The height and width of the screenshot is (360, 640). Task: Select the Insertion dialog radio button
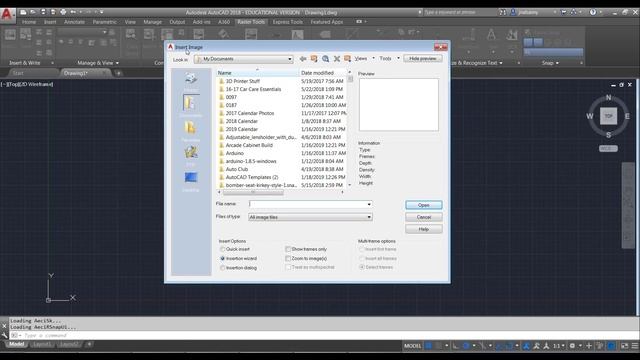(x=222, y=268)
